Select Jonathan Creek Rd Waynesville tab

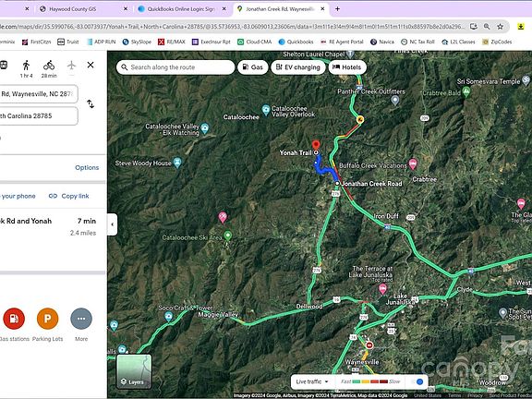[x=280, y=9]
